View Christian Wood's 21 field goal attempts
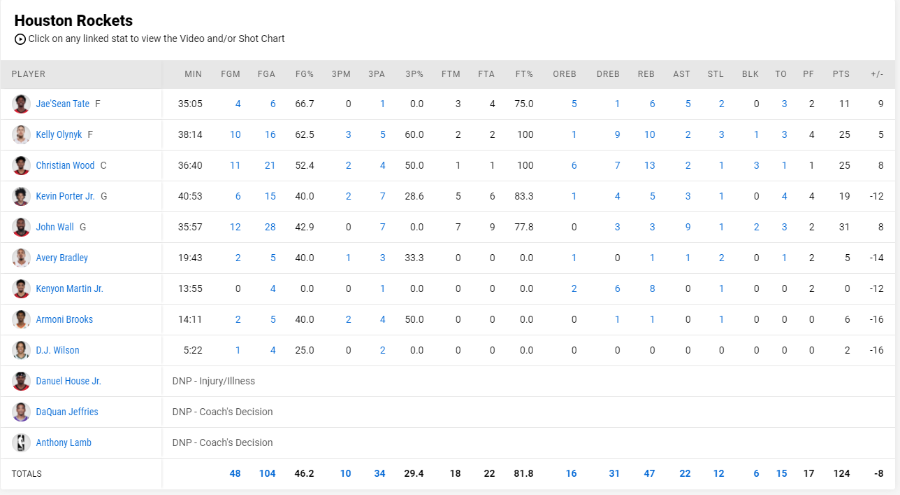Screen dimensions: 900x495 tap(270, 165)
